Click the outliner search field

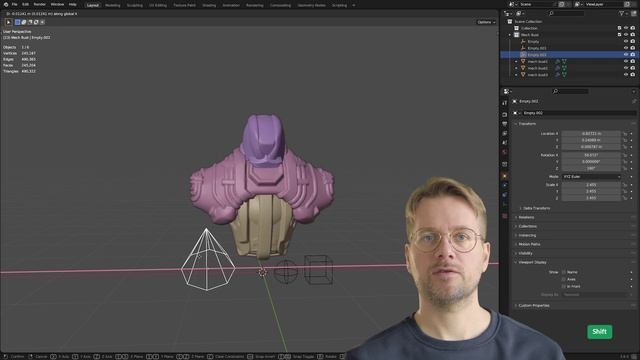(566, 13)
